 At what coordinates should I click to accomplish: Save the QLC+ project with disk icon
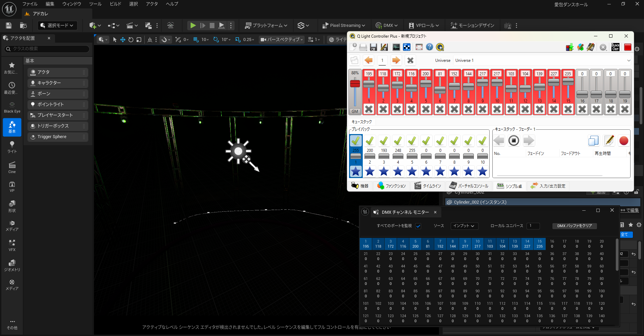pos(373,47)
